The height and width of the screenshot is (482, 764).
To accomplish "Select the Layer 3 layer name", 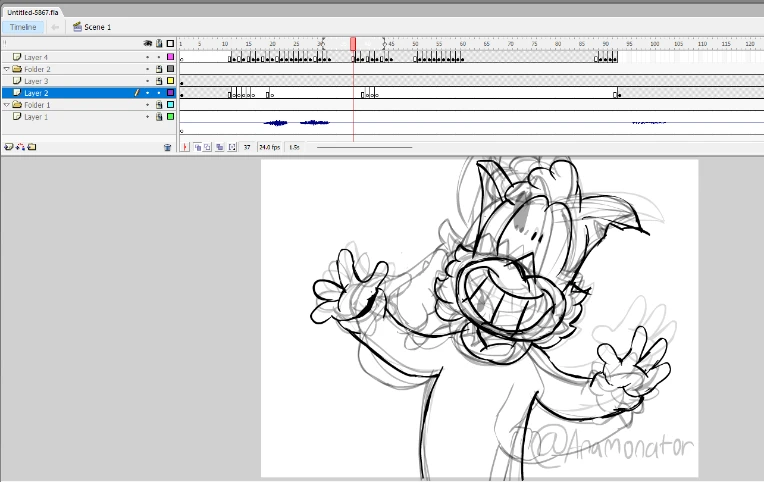I will click(x=36, y=81).
